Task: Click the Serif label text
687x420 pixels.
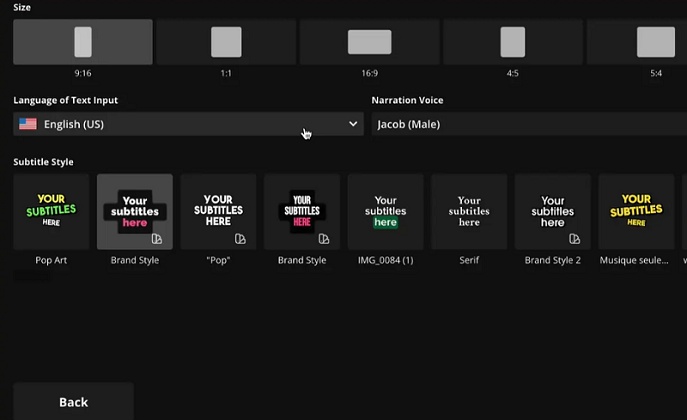Action: tap(469, 260)
